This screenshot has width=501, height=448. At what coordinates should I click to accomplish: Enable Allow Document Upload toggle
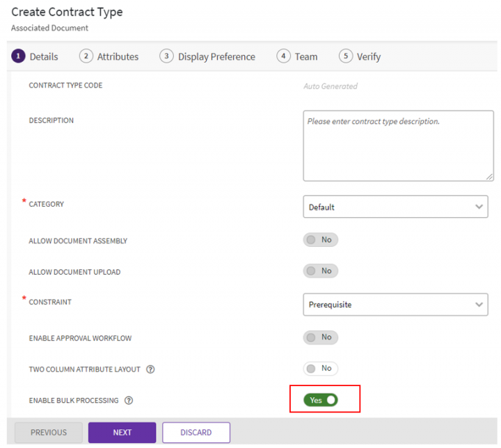pos(321,271)
